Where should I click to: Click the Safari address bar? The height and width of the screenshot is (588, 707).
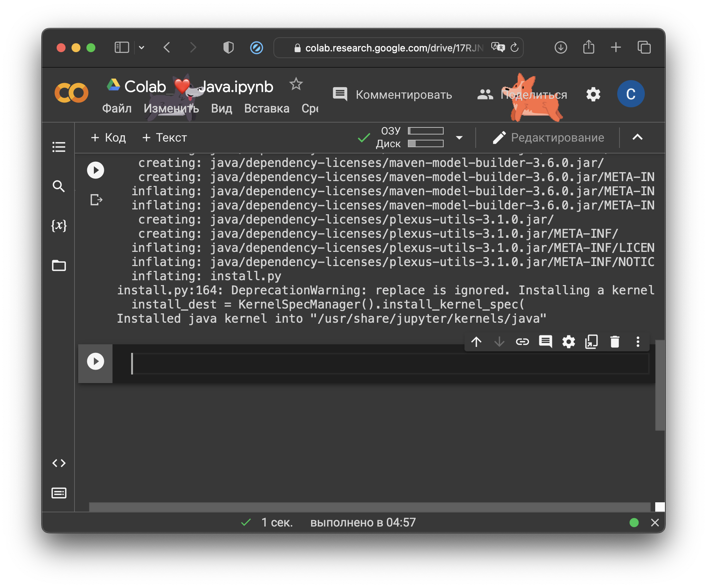pyautogui.click(x=398, y=48)
